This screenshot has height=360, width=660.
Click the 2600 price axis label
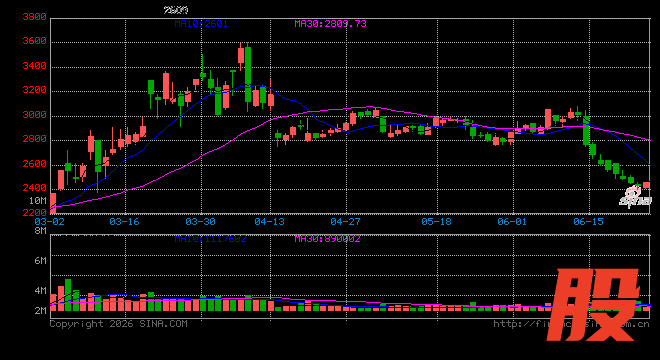click(34, 164)
